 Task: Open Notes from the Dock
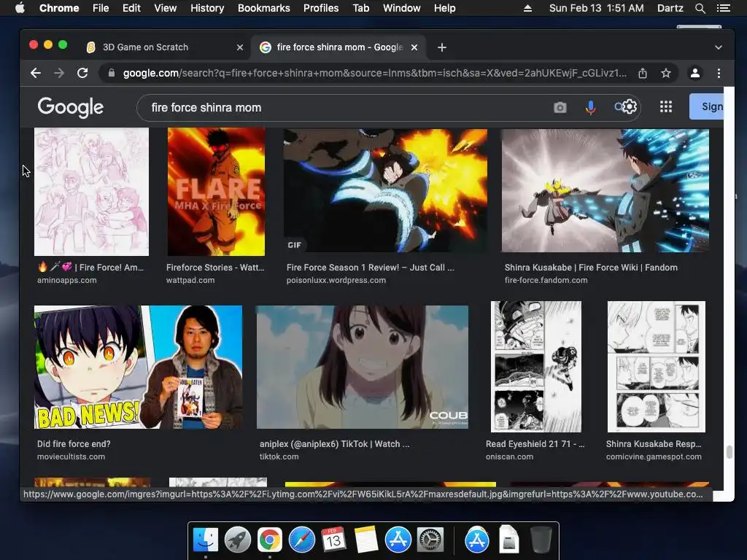[x=366, y=540]
